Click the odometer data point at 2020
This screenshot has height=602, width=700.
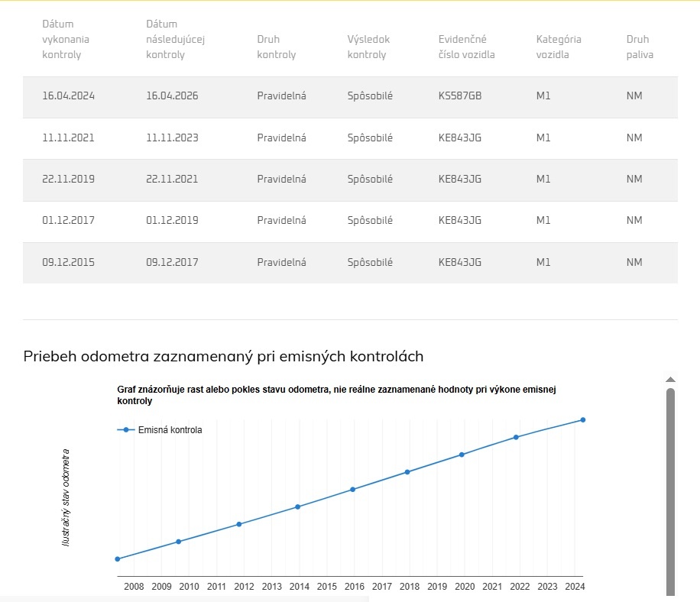point(462,455)
